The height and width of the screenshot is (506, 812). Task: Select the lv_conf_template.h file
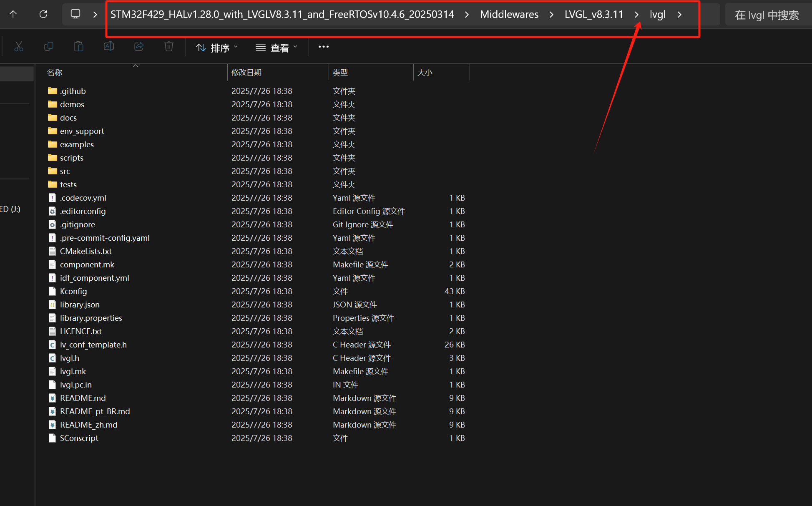click(93, 345)
